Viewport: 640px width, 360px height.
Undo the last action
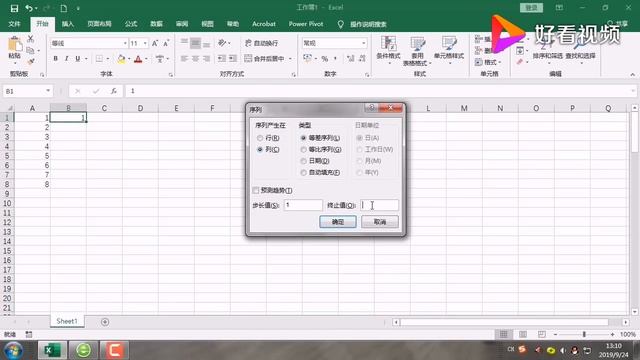tap(29, 8)
